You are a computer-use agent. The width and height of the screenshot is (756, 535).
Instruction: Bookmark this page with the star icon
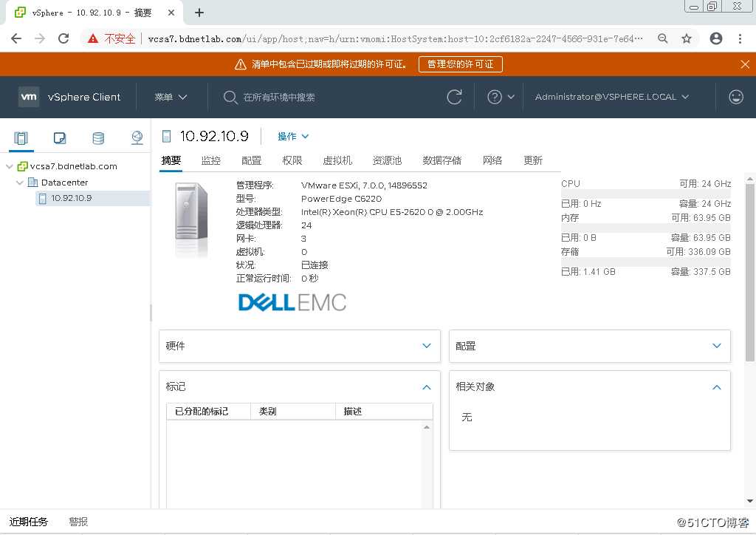click(x=687, y=38)
